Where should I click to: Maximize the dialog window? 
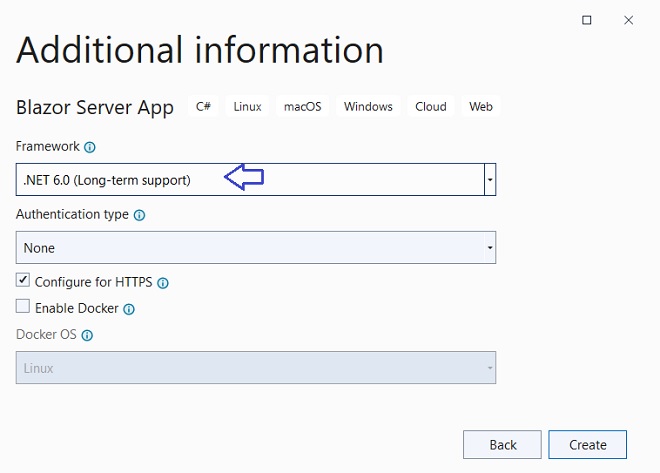[x=586, y=20]
